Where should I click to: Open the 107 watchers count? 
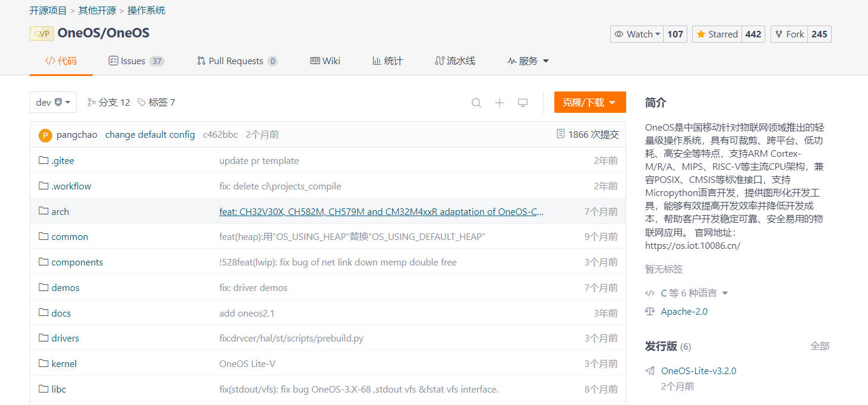(675, 34)
